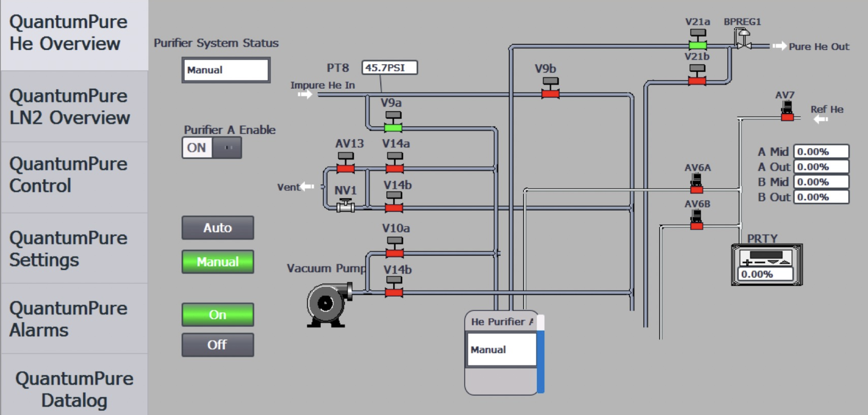Viewport: 868px width, 415px height.
Task: Click the A Out purity value
Action: (x=821, y=167)
